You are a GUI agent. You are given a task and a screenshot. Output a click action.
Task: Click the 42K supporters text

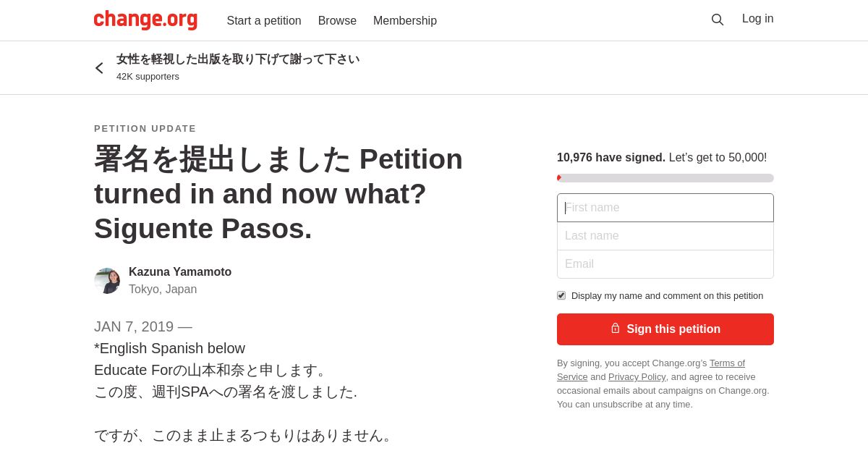(x=148, y=77)
